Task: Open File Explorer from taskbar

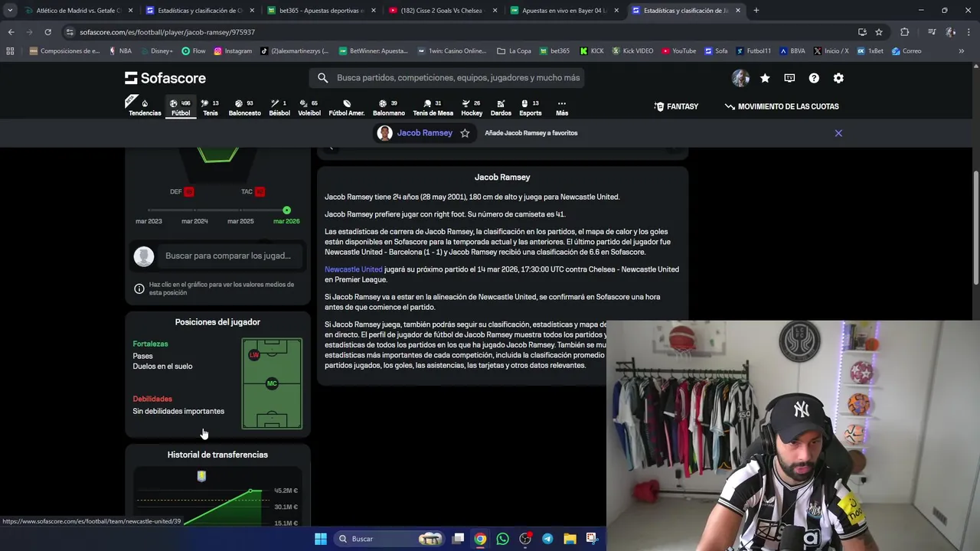Action: pyautogui.click(x=570, y=539)
